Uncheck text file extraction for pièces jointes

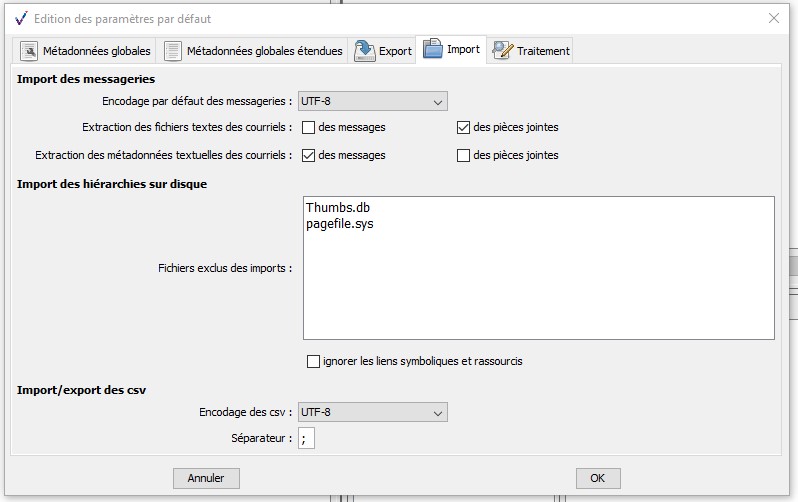coord(463,127)
